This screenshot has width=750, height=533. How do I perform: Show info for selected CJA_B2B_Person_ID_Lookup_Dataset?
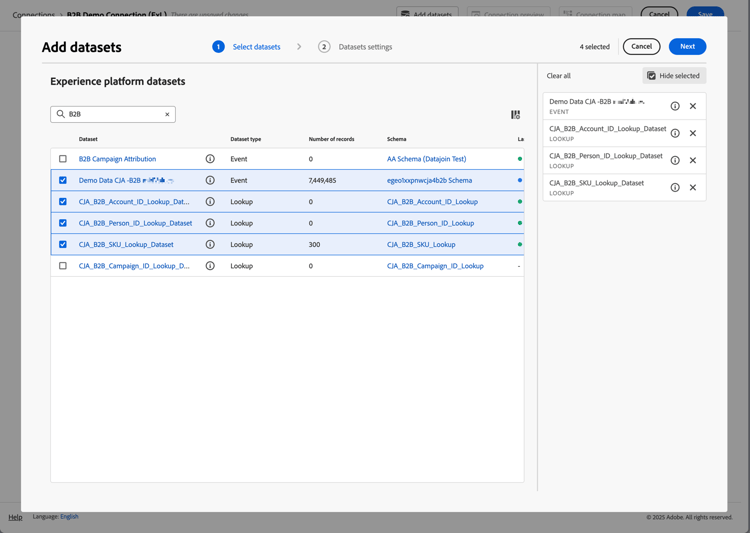[675, 160]
